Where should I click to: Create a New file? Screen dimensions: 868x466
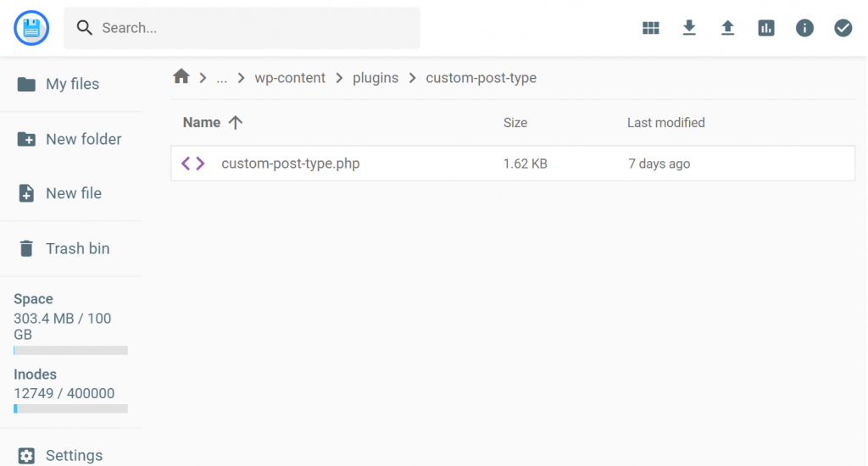(73, 193)
